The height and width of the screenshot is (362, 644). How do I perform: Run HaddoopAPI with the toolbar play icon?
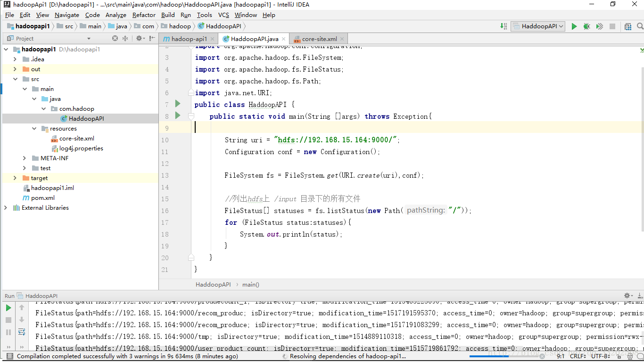click(574, 26)
